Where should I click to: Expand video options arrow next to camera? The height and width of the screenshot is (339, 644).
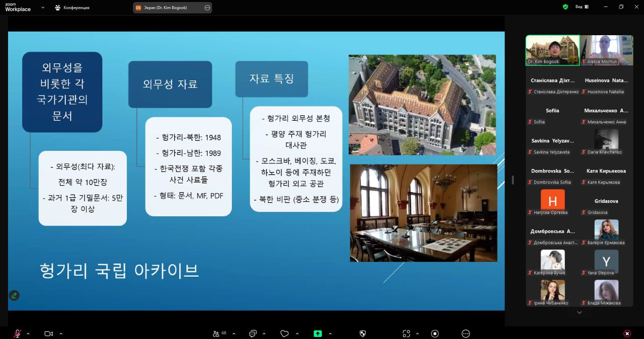pos(61,333)
